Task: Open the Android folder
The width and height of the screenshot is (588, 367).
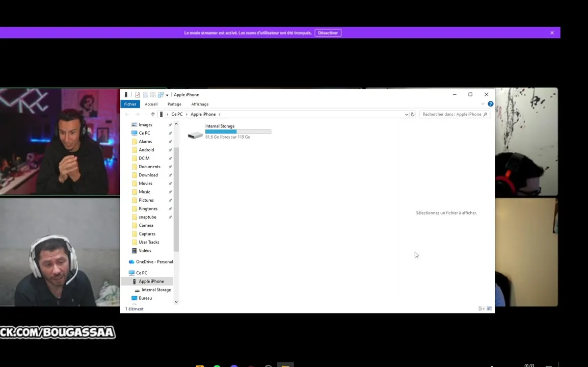Action: pyautogui.click(x=146, y=150)
